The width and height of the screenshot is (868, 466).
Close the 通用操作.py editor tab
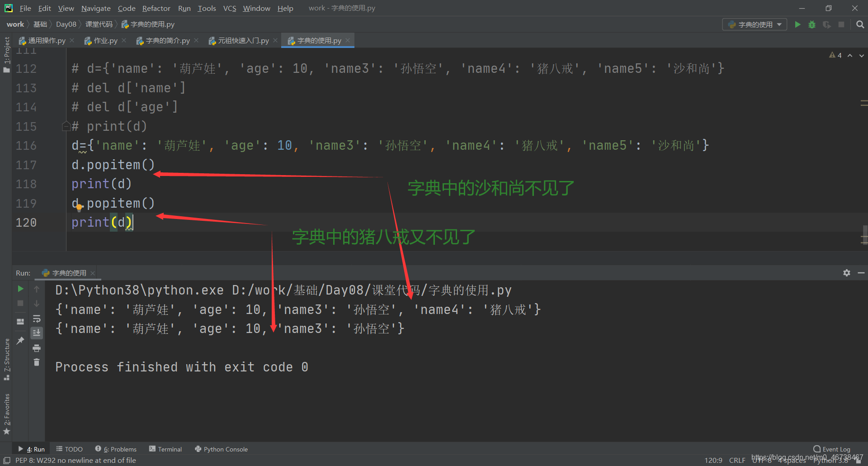72,41
